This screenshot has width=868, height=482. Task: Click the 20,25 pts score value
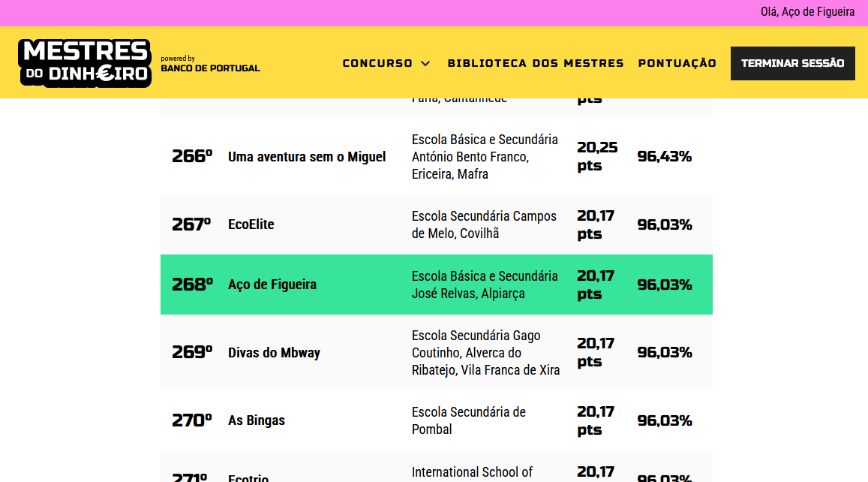pos(597,156)
